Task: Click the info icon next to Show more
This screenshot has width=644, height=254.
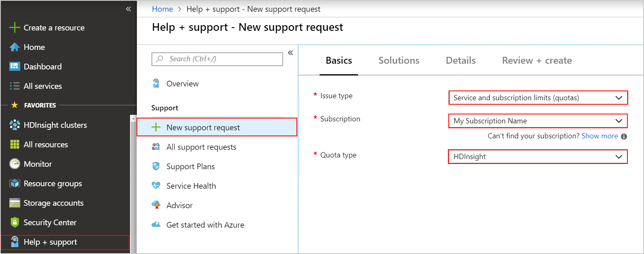Action: [x=624, y=136]
